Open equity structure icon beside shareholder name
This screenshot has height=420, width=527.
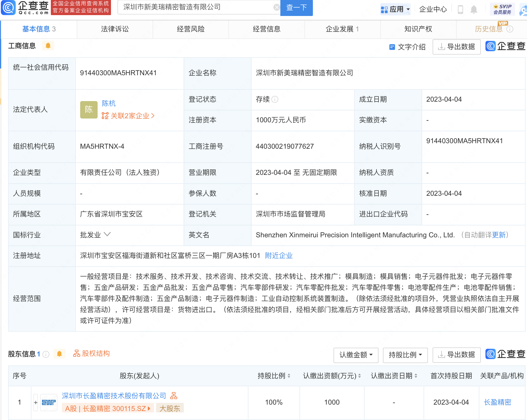174,396
